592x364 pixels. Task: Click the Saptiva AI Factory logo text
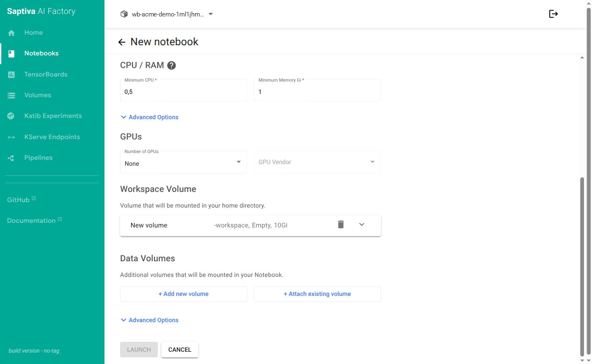tap(41, 11)
